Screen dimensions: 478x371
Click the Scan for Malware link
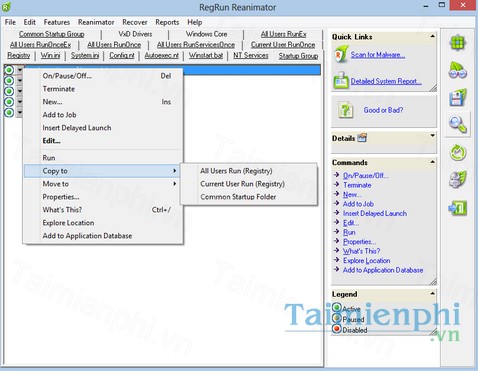(x=378, y=55)
